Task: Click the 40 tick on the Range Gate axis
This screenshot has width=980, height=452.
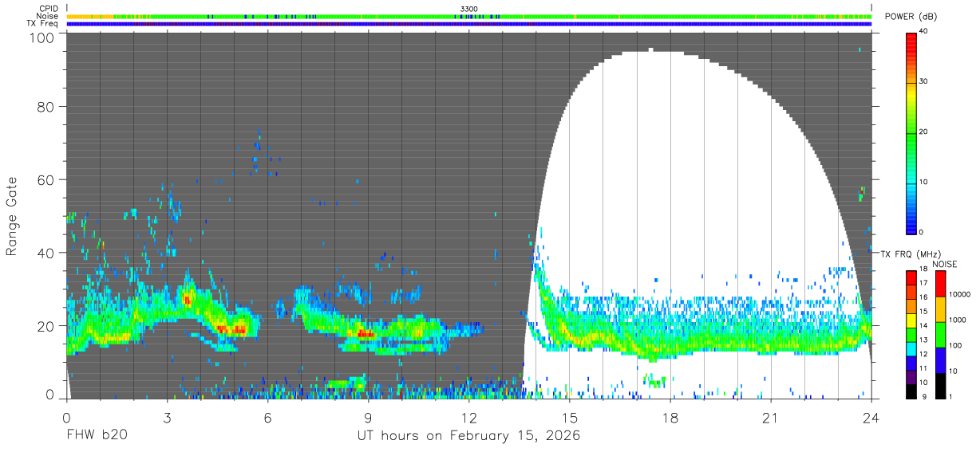Action: pyautogui.click(x=45, y=253)
